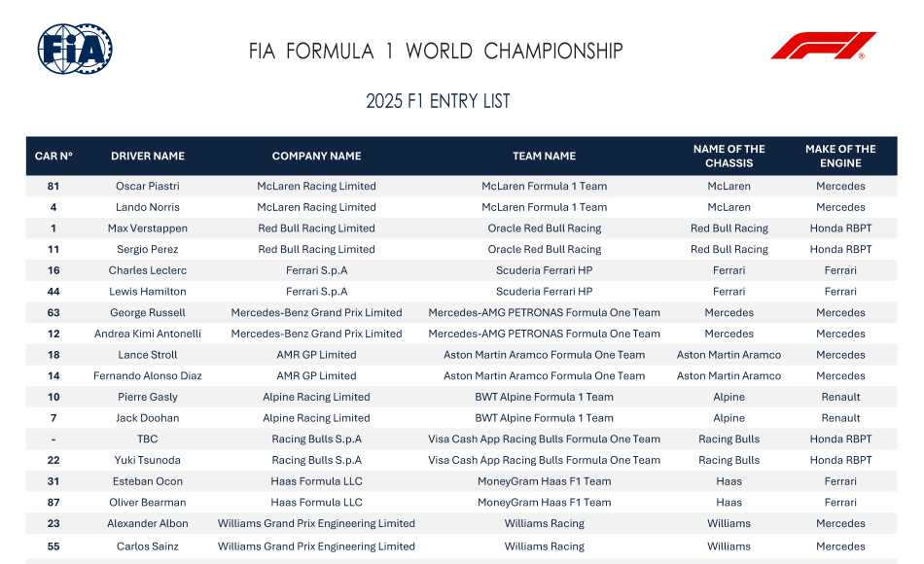Select the COMPANY NAME column header
Viewport: 924px width, 564px height.
(x=316, y=156)
